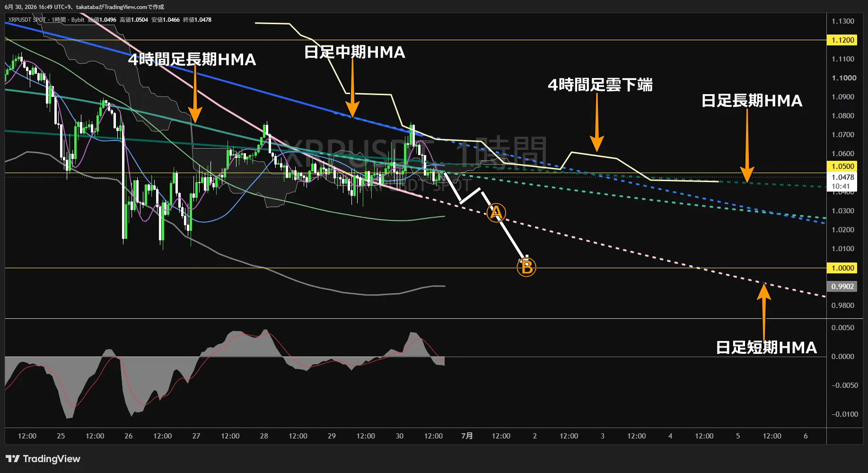Click the gray 0.9902 price label
The image size is (868, 473).
pyautogui.click(x=842, y=287)
